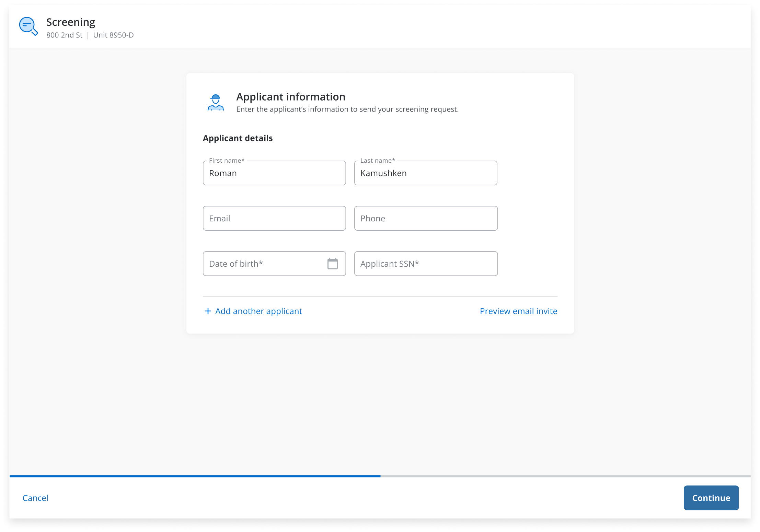
Task: Cancel the screening request
Action: click(x=35, y=498)
